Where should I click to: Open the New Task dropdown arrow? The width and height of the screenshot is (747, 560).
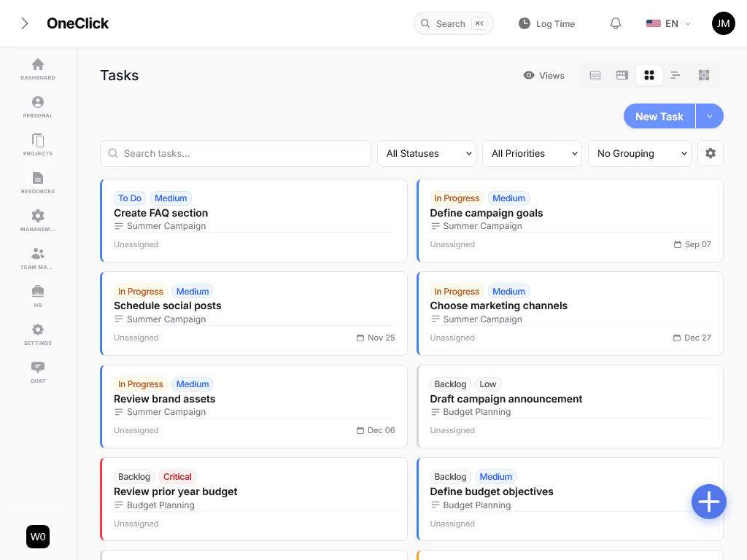tap(709, 116)
